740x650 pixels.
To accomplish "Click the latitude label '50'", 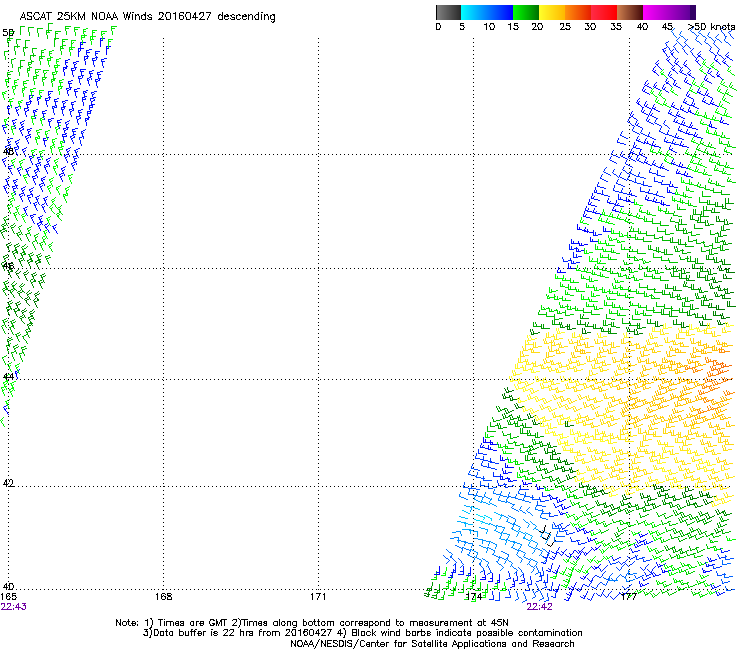I will [8, 33].
